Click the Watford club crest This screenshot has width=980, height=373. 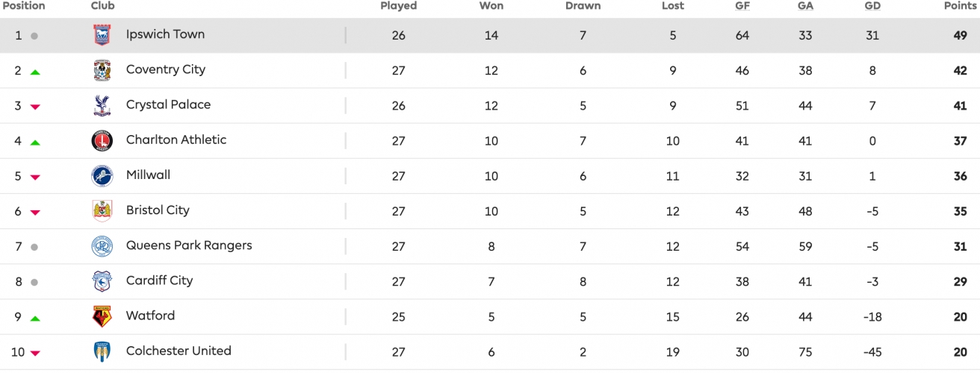102,316
